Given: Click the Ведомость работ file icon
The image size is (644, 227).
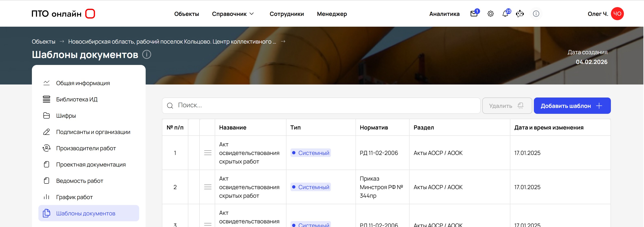Looking at the screenshot, I should click(47, 181).
